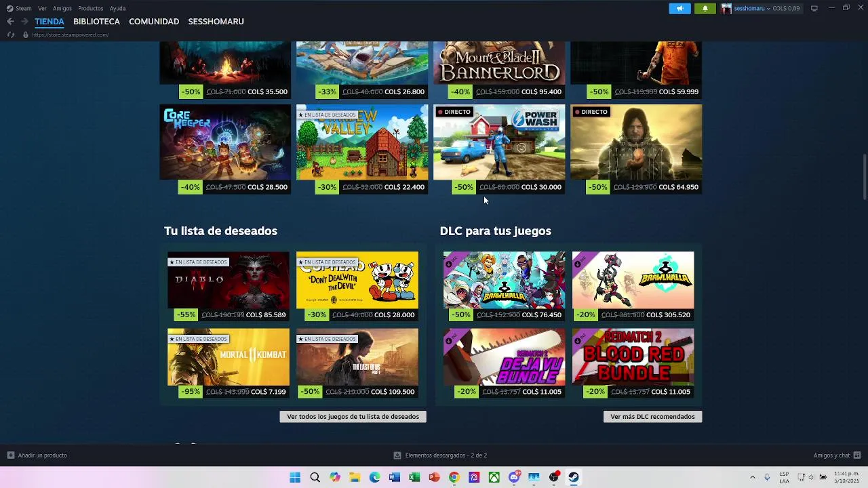The image size is (868, 488).
Task: Open the Steam announcements megaphone icon
Action: point(679,8)
